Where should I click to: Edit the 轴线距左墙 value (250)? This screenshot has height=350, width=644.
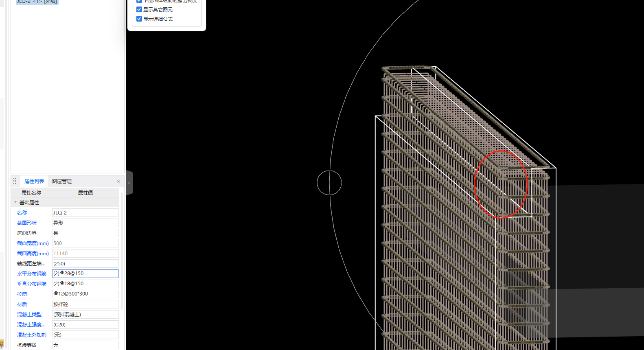pyautogui.click(x=85, y=263)
